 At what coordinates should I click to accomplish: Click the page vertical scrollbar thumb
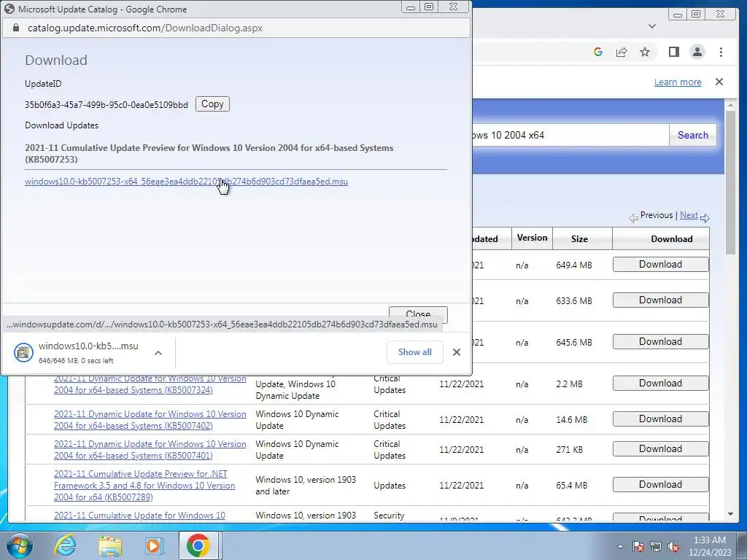[x=730, y=182]
